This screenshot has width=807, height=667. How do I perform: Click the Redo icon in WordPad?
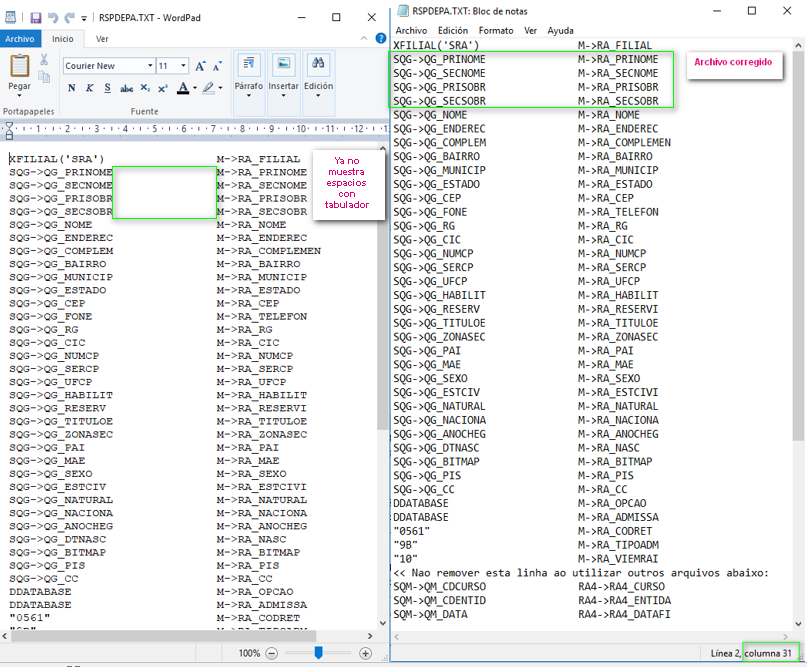pyautogui.click(x=69, y=18)
